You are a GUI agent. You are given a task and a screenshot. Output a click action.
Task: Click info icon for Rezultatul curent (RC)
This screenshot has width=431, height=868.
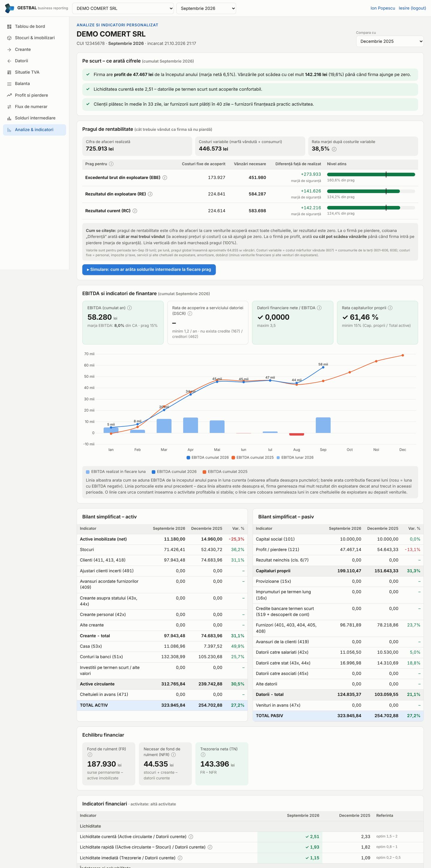(135, 211)
